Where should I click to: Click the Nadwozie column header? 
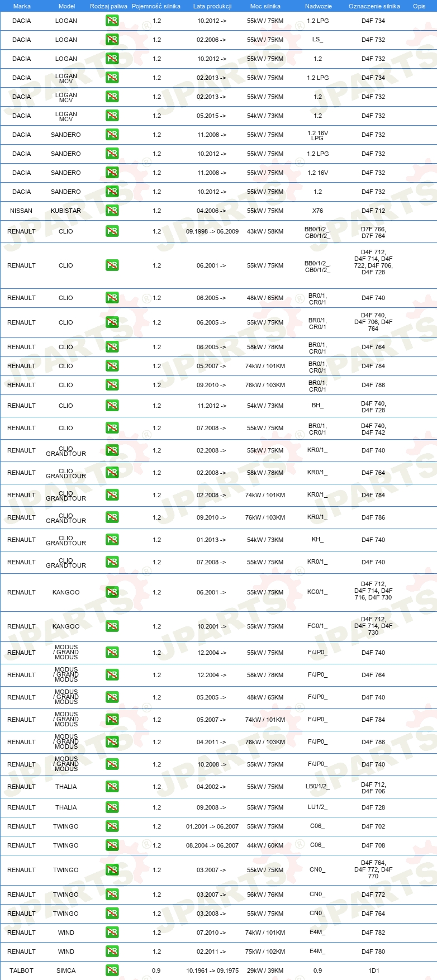(x=319, y=6)
